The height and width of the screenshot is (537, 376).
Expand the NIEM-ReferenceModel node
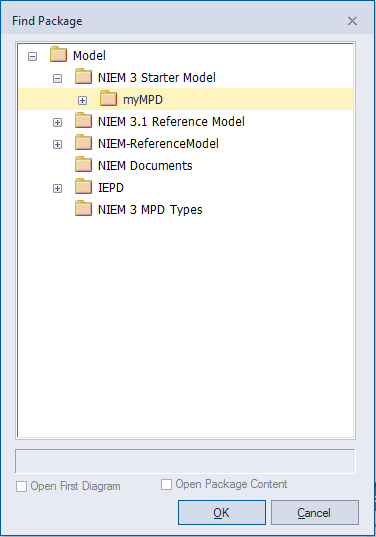coord(58,145)
